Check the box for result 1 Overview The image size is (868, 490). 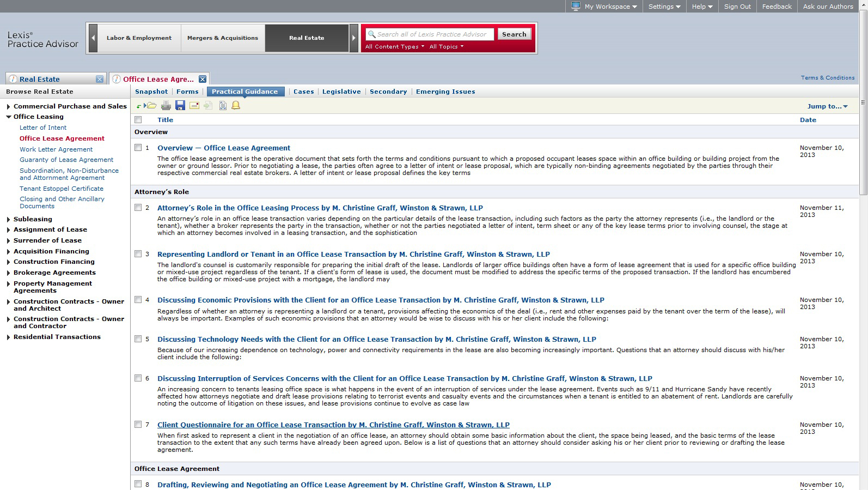pyautogui.click(x=138, y=148)
